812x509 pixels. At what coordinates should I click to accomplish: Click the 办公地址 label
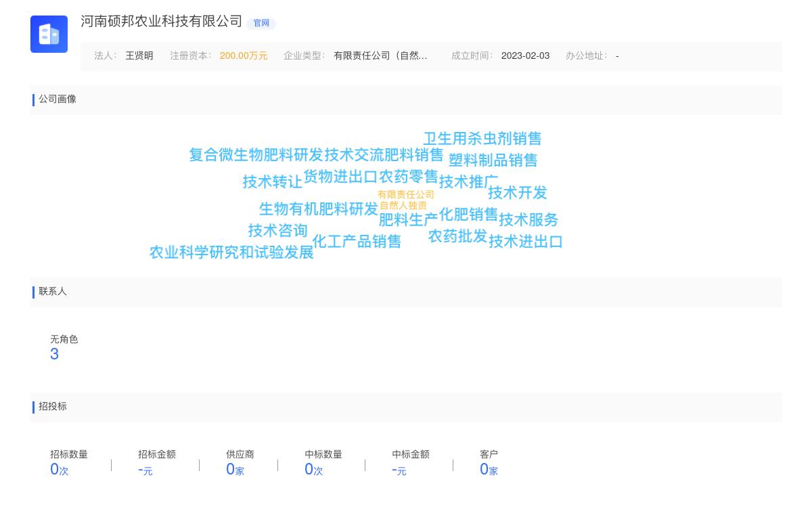[587, 56]
